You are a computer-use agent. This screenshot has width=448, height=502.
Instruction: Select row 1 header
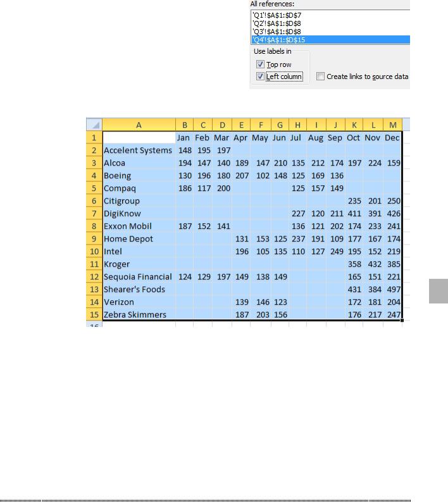click(x=94, y=138)
